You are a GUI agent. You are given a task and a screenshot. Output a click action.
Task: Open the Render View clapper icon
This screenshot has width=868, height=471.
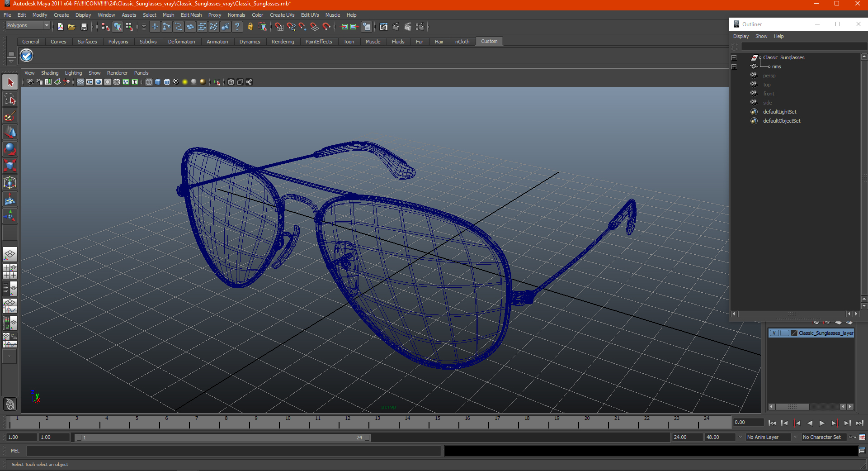(x=383, y=27)
